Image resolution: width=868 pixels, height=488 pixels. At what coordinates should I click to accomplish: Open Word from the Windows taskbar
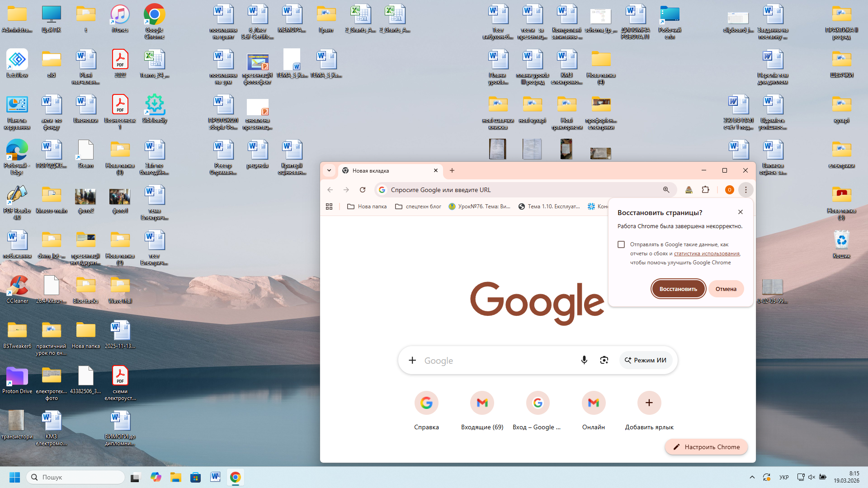[x=215, y=477]
